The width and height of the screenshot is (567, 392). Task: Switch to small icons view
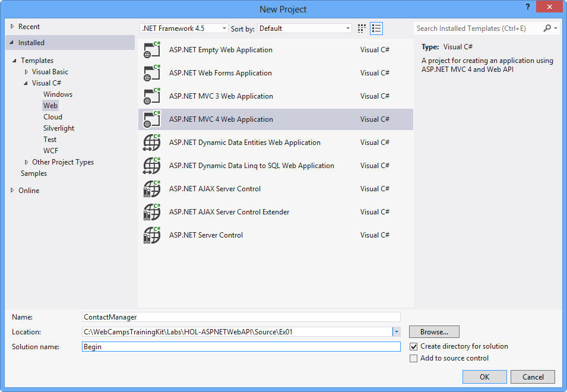click(361, 28)
